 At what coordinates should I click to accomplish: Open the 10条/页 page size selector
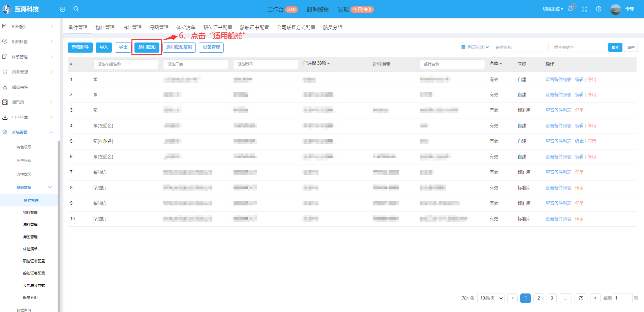point(491,298)
